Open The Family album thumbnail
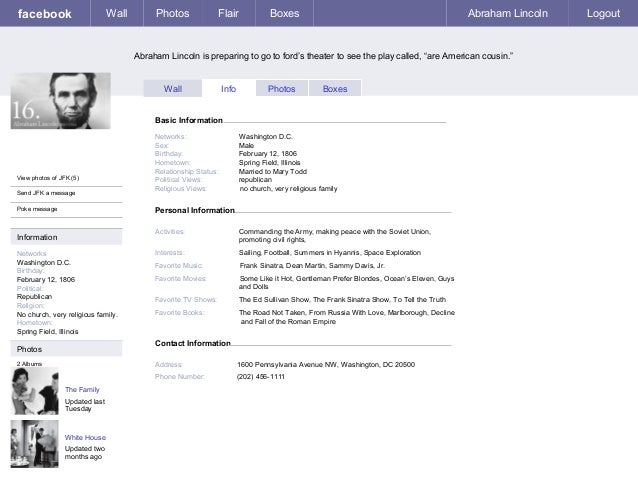 pyautogui.click(x=35, y=391)
